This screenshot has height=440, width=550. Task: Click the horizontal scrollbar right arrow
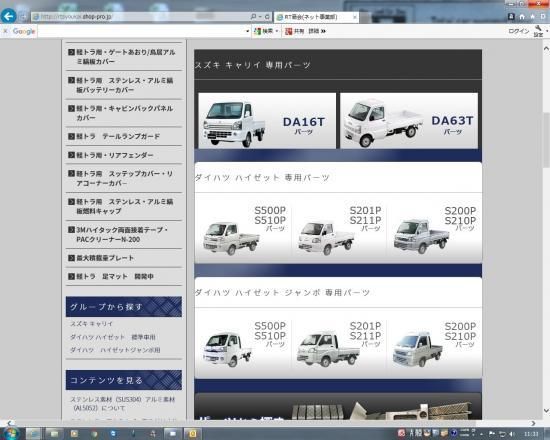(534, 423)
